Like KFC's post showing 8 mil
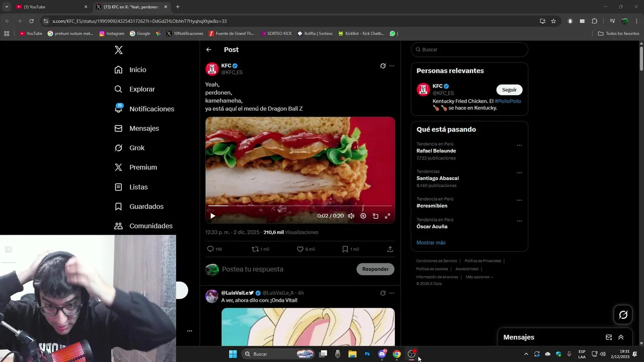The image size is (644, 362). [x=305, y=249]
